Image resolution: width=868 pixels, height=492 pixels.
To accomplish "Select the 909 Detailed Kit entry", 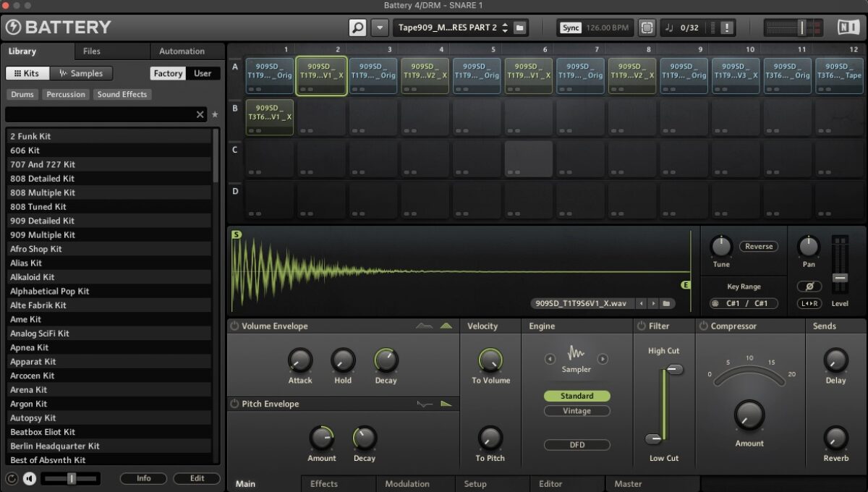I will pyautogui.click(x=109, y=221).
